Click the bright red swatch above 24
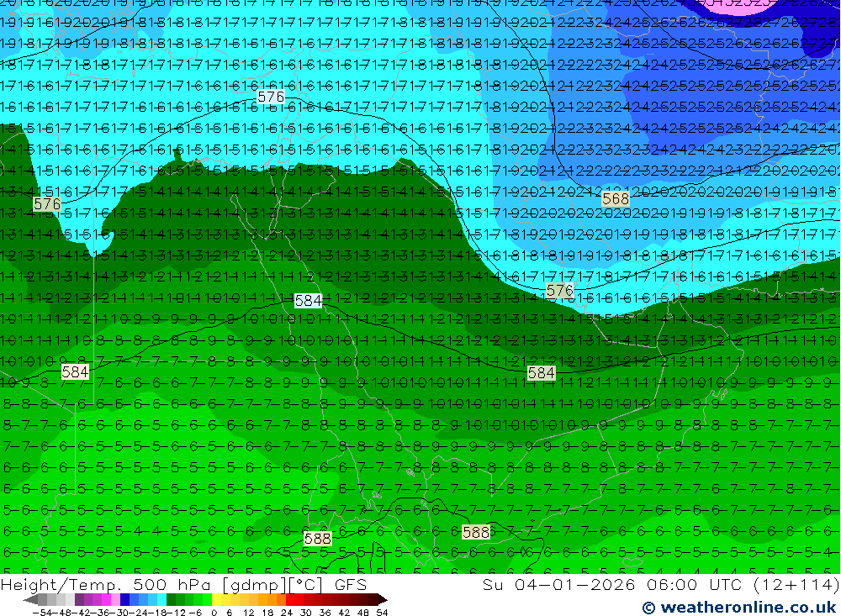Screen dimensions: 841x616 (290, 600)
